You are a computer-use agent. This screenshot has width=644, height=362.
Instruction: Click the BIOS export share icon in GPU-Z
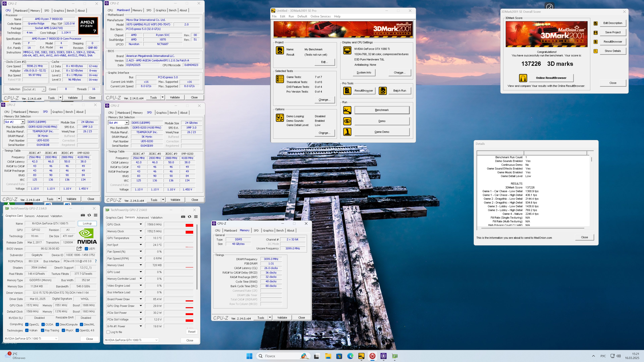[x=79, y=248]
